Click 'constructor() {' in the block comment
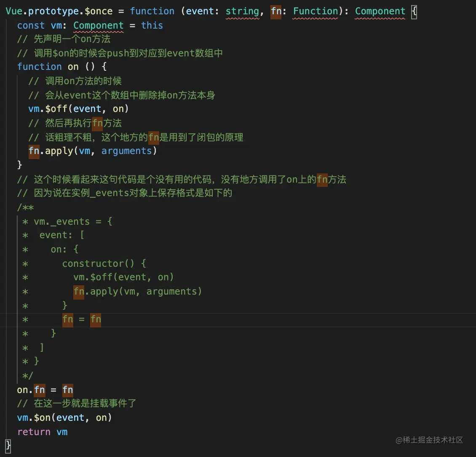Viewport: 476px width, 457px height. [104, 264]
